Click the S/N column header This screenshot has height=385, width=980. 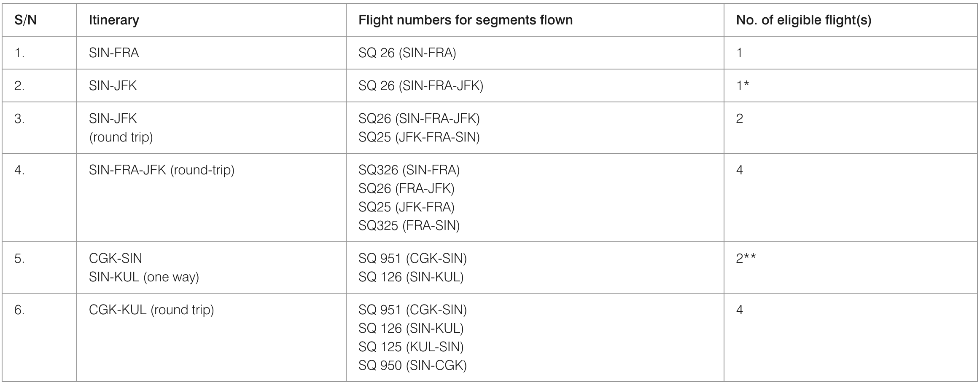pos(25,20)
